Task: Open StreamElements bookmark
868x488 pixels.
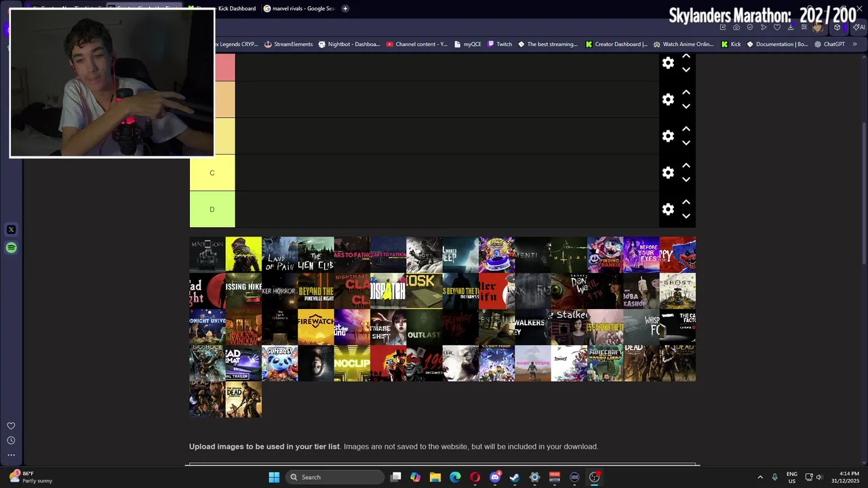Action: pyautogui.click(x=288, y=44)
